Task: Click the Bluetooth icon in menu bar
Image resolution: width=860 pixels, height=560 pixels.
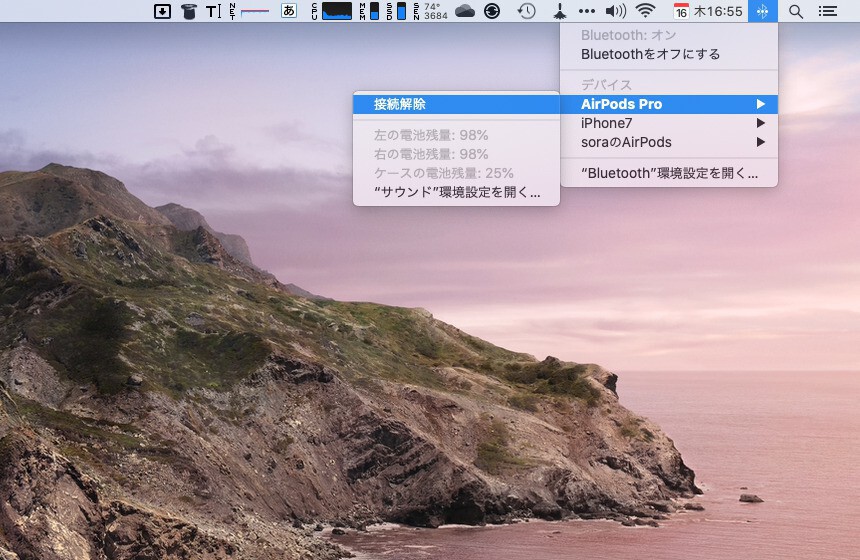Action: pyautogui.click(x=762, y=11)
